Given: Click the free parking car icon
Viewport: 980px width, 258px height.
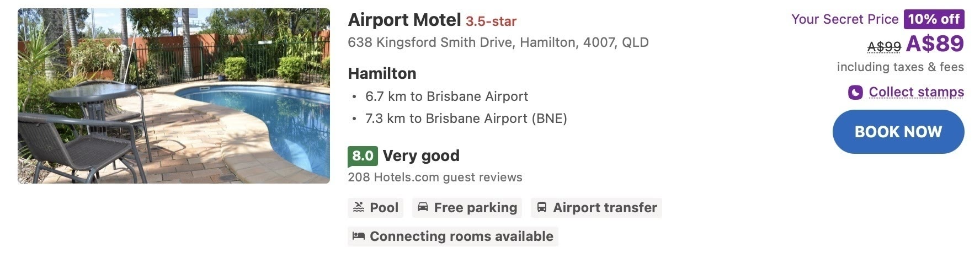Looking at the screenshot, I should pyautogui.click(x=423, y=207).
